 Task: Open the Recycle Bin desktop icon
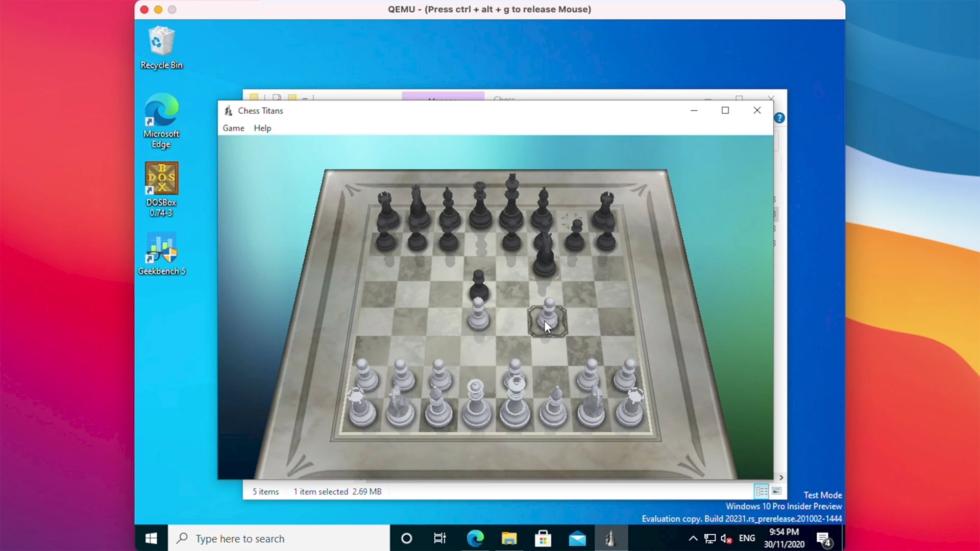161,48
